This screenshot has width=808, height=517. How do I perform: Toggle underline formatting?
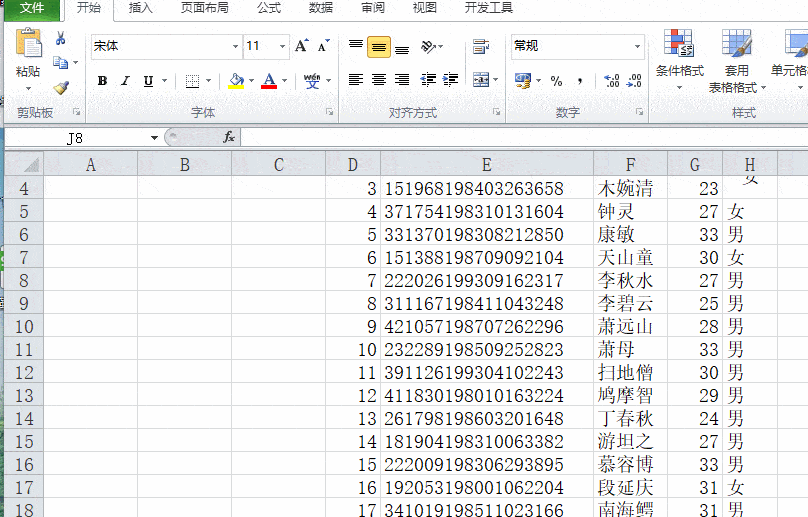coord(148,81)
